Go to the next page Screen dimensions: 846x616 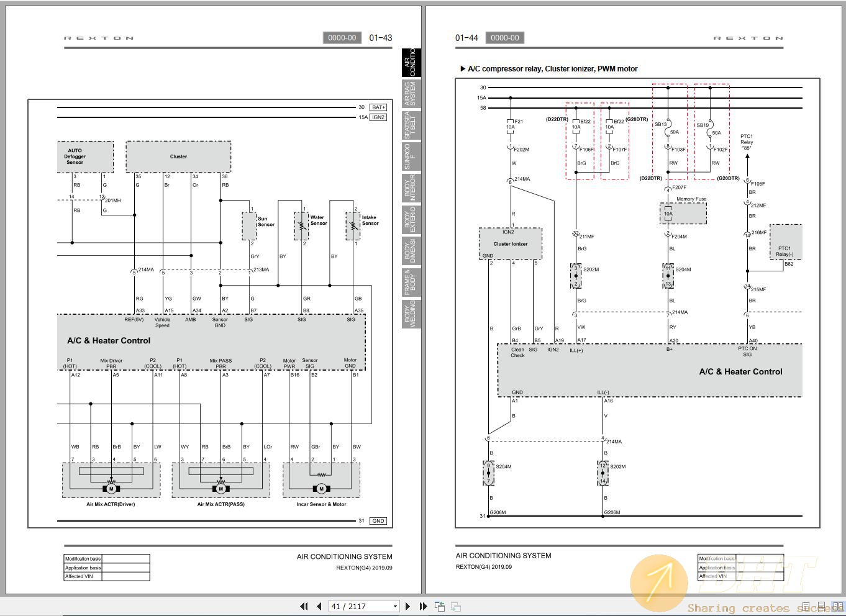click(407, 606)
